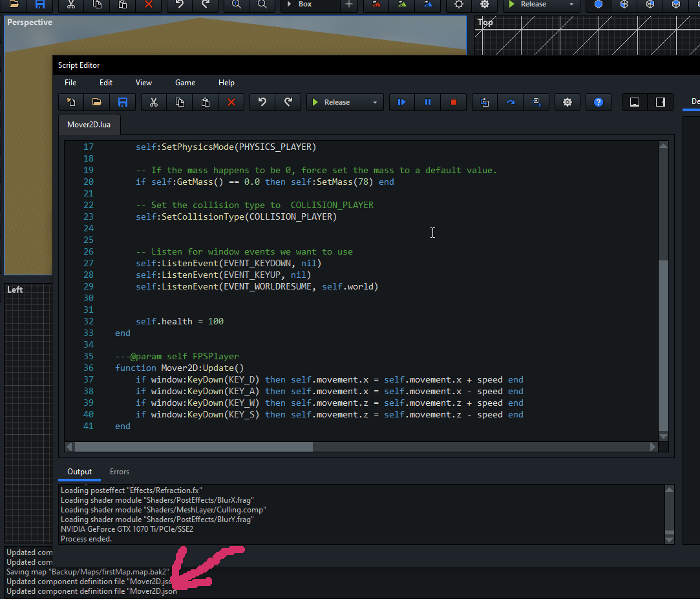Image resolution: width=700 pixels, height=599 pixels.
Task: Expand the Box object dropdown in main toolbar
Action: pyautogui.click(x=305, y=4)
